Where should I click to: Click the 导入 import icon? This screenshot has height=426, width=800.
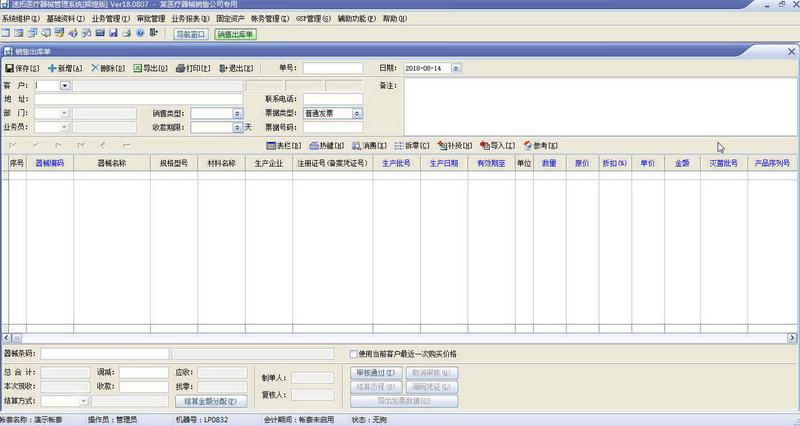pyautogui.click(x=485, y=145)
